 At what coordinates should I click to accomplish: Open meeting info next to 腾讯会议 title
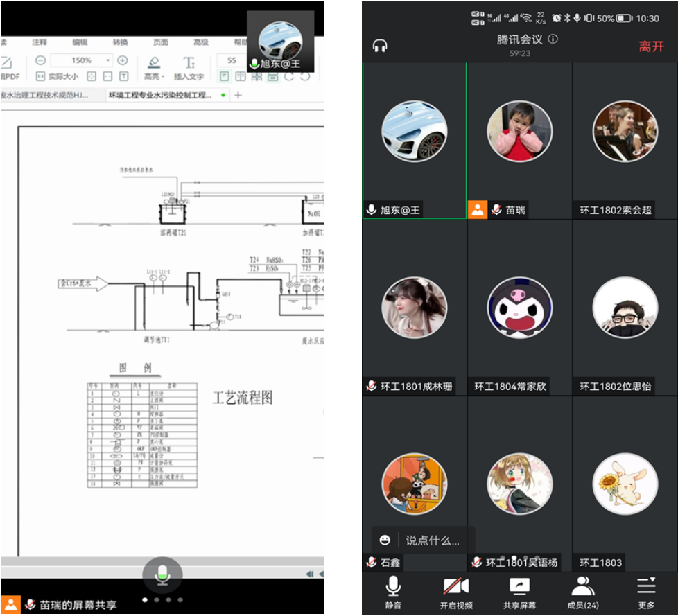click(x=553, y=39)
